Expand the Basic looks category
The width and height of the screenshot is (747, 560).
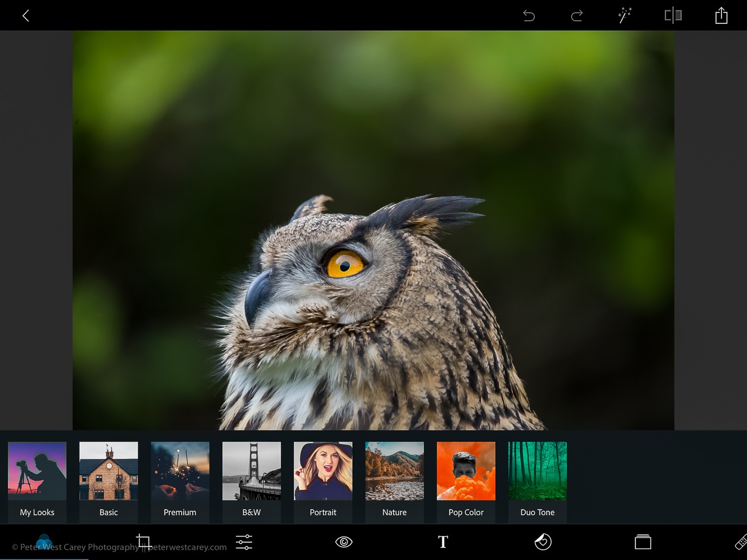coord(109,481)
